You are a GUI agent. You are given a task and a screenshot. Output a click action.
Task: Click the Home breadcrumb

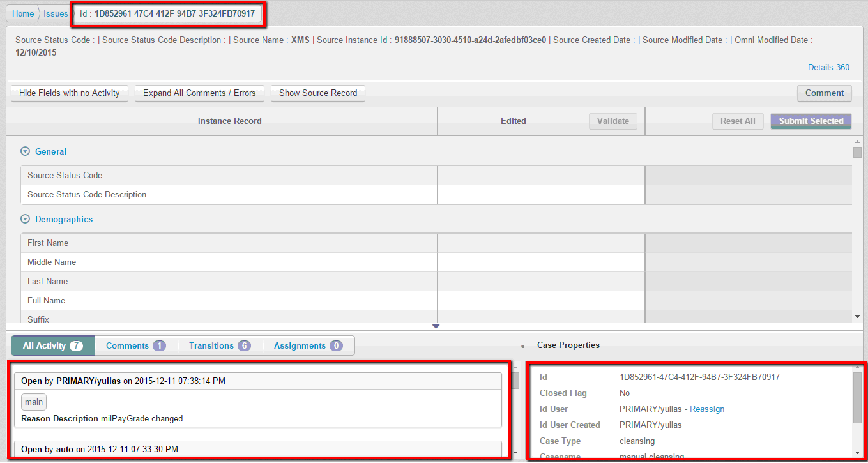pos(23,14)
